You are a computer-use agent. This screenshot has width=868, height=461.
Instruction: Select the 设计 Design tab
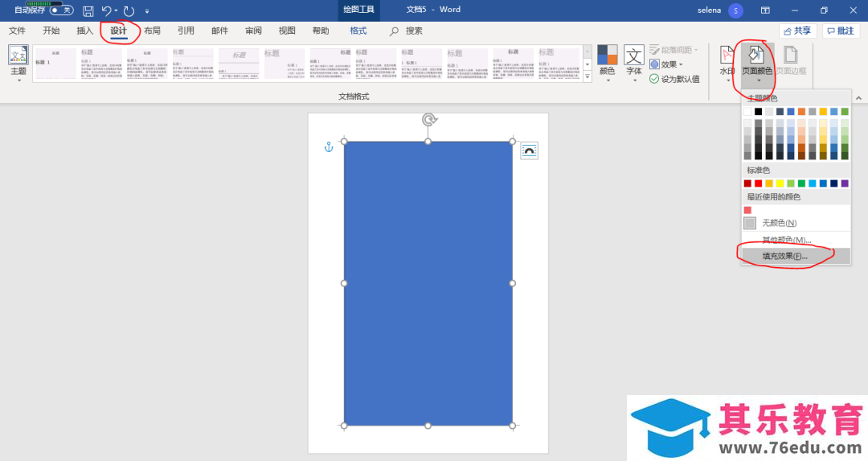(118, 31)
